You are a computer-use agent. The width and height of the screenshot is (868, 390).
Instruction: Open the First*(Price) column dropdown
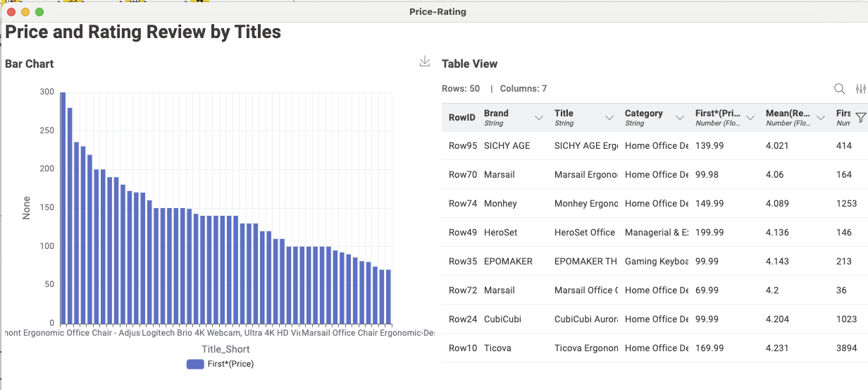pos(750,118)
